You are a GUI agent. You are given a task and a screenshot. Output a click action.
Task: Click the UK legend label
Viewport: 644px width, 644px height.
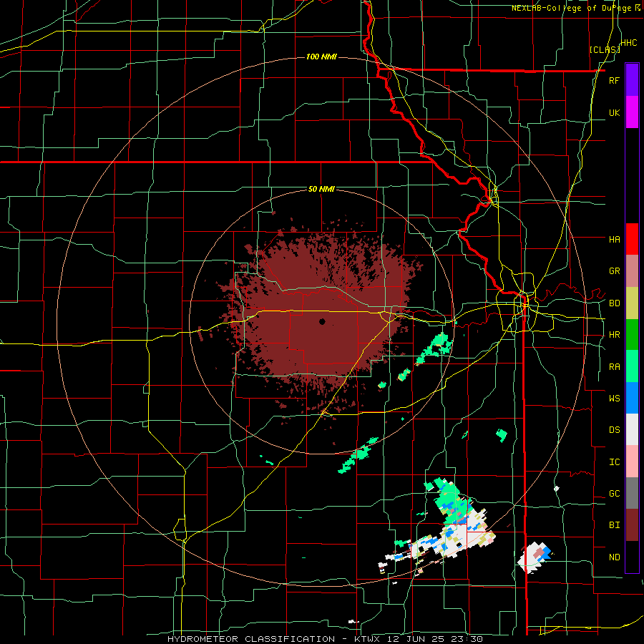tap(614, 112)
